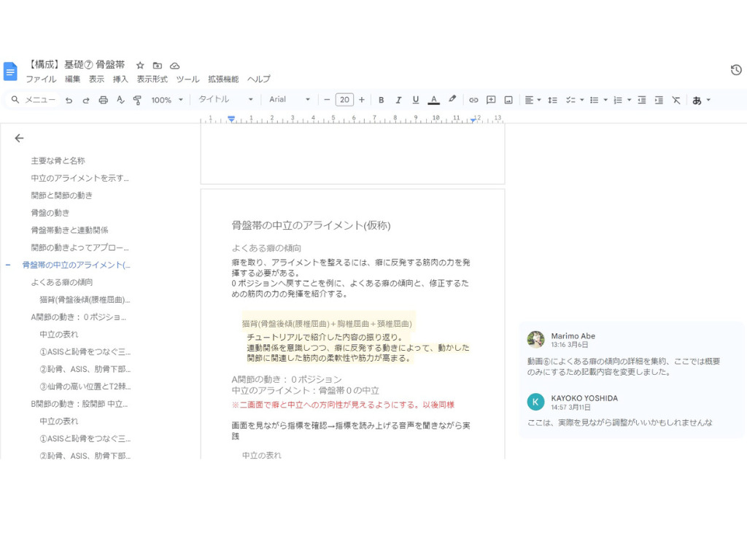The height and width of the screenshot is (560, 747).
Task: Open the ファイル menu
Action: point(41,79)
